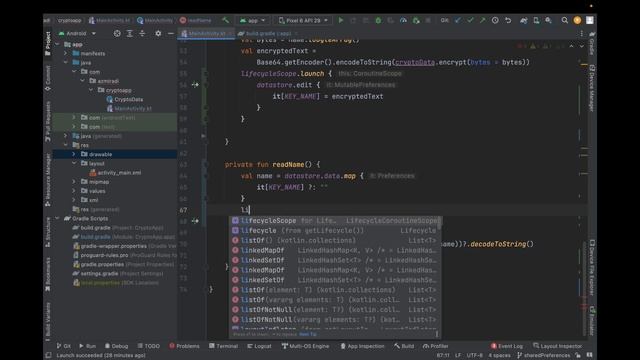Image resolution: width=640 pixels, height=360 pixels.
Task: Click Collapse All in Project panel
Action: pos(142,33)
